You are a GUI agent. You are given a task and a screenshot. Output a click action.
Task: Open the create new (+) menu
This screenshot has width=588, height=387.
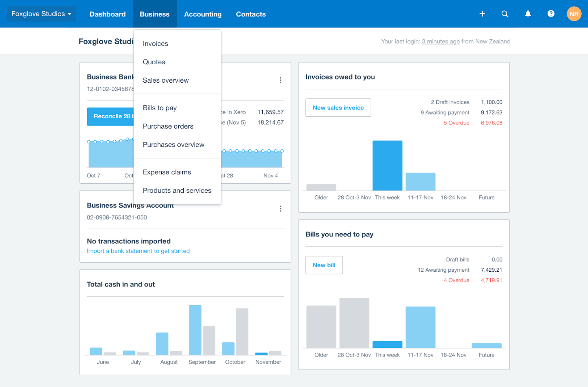pyautogui.click(x=482, y=13)
